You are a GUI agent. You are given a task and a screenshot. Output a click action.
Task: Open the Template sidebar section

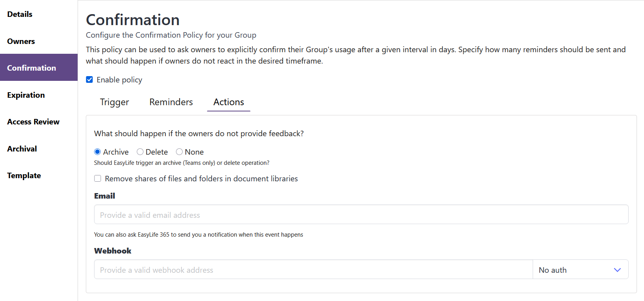24,175
